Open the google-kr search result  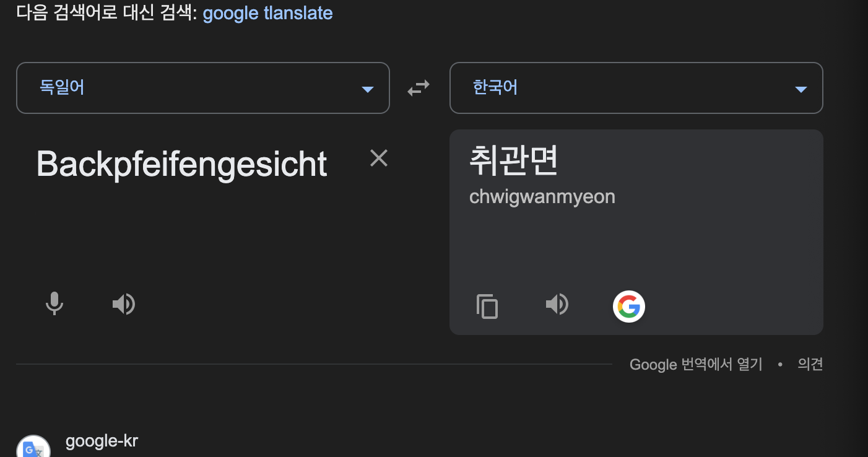point(102,442)
